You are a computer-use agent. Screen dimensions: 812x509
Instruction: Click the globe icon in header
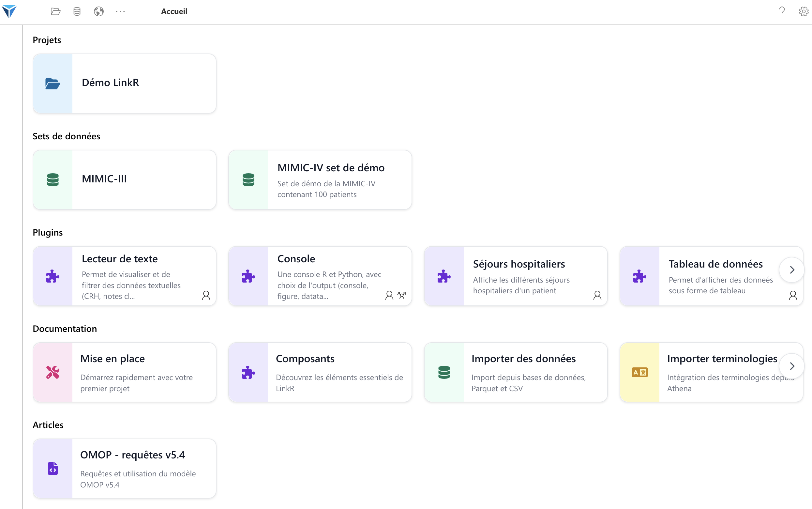click(98, 11)
